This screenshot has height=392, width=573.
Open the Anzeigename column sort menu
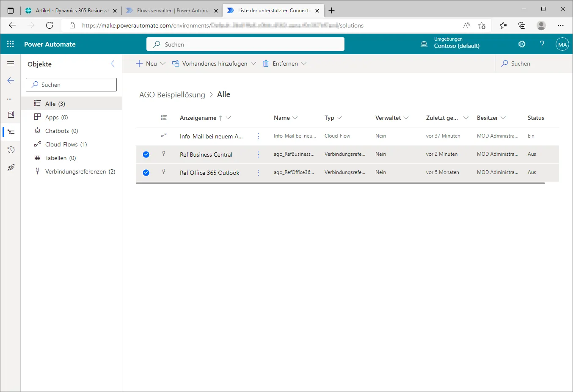[229, 118]
